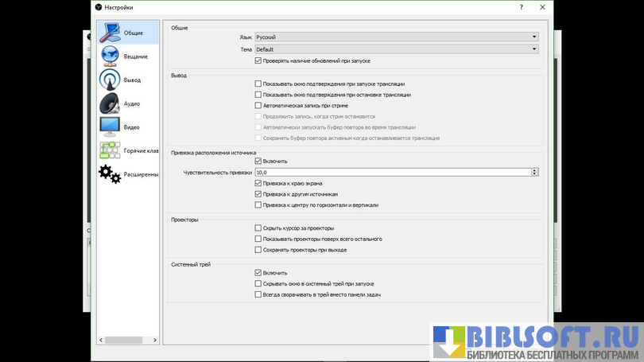Click the OBS logo in title bar
The image size is (644, 362).
click(x=99, y=6)
